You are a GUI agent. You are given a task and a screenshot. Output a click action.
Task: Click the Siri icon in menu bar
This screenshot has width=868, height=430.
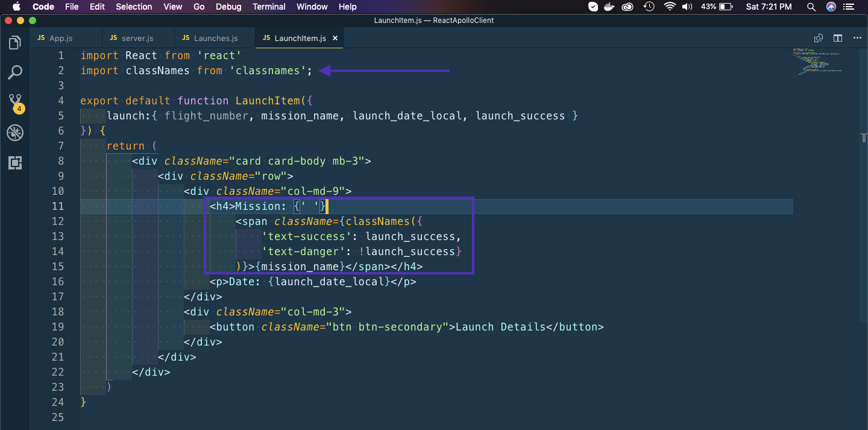pyautogui.click(x=832, y=7)
